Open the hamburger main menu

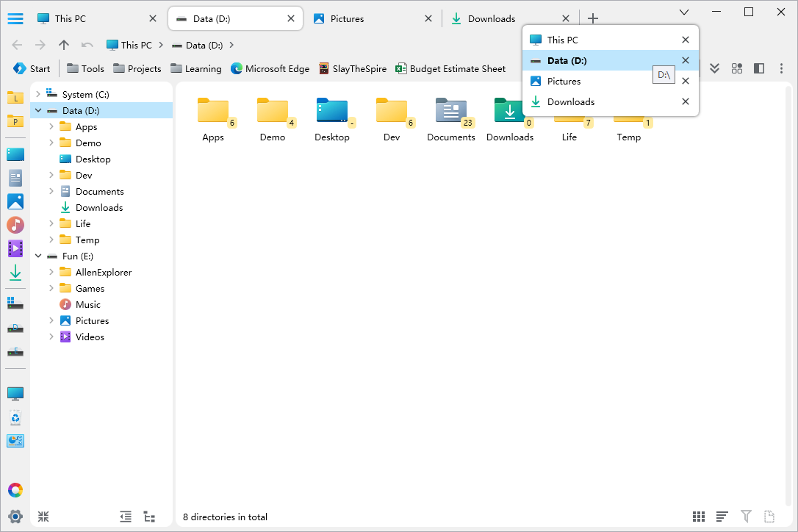click(x=15, y=19)
